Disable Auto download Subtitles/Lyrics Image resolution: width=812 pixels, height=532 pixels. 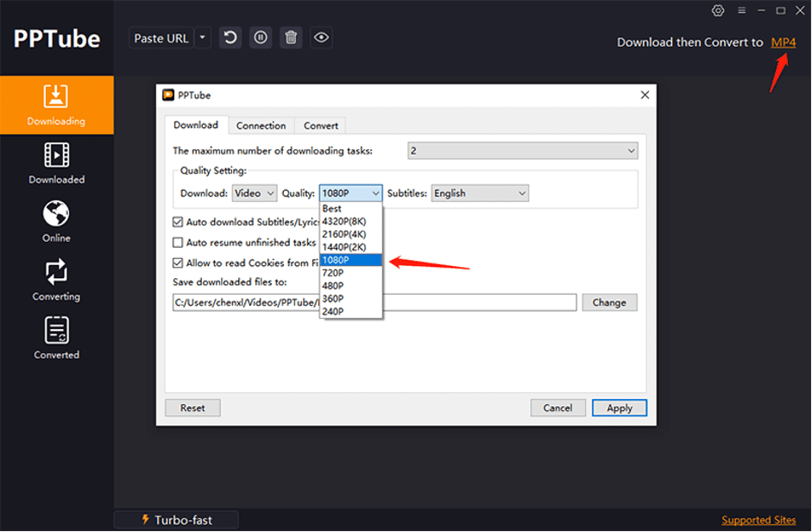coord(178,222)
